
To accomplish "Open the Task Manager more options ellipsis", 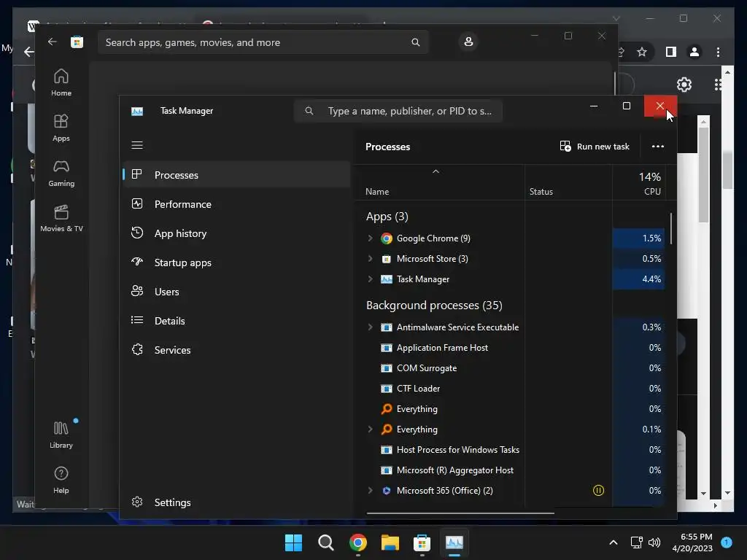I will (657, 146).
